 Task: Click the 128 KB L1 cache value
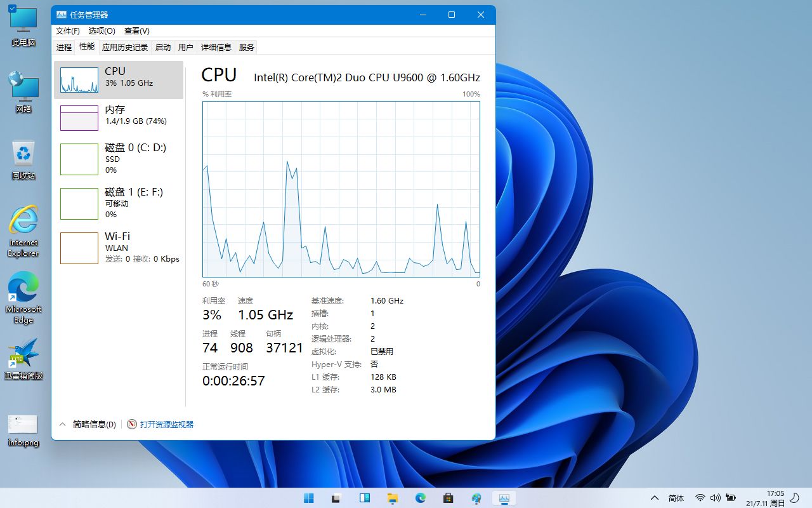click(x=383, y=377)
